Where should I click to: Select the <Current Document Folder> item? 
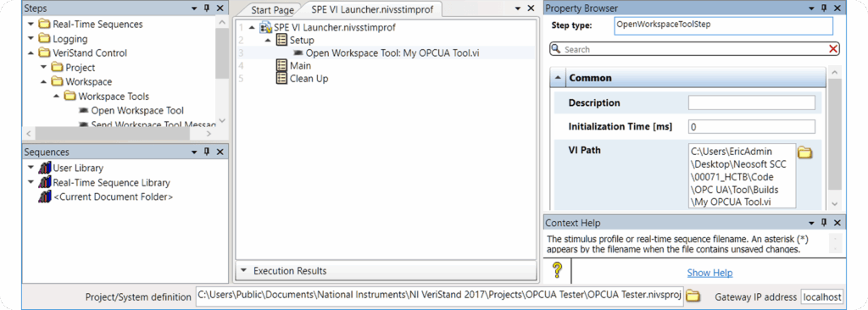click(x=113, y=197)
